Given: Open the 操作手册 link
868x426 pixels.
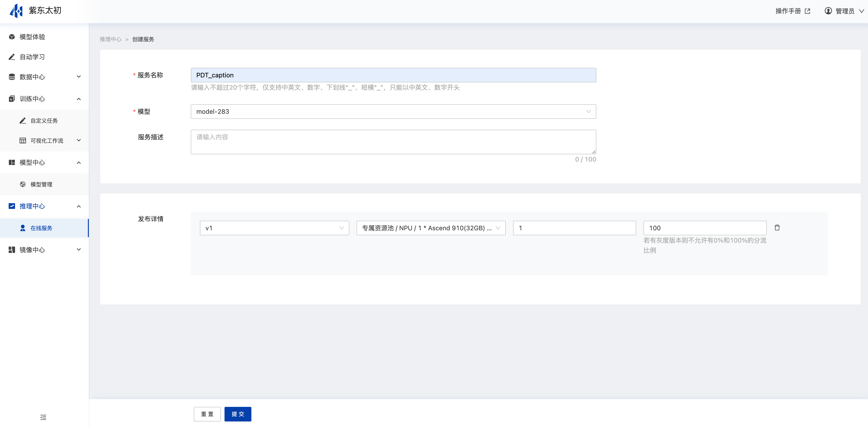Looking at the screenshot, I should click(x=788, y=11).
